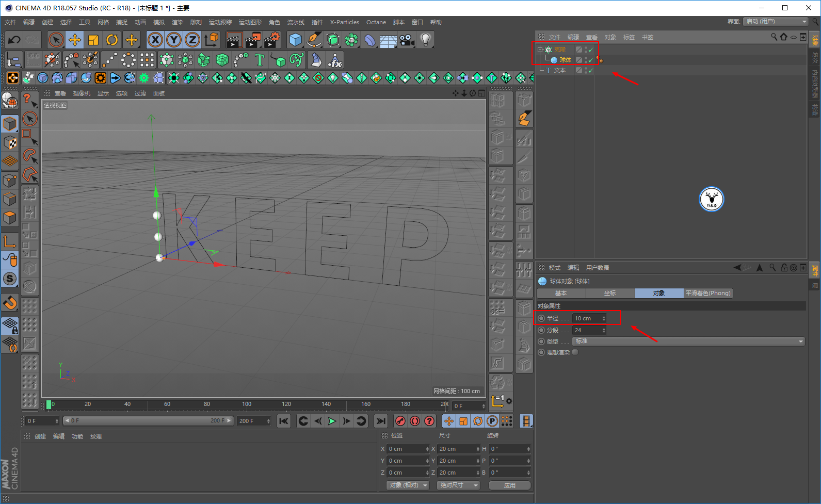The width and height of the screenshot is (821, 504).
Task: Click the light bulb icon
Action: (x=425, y=40)
